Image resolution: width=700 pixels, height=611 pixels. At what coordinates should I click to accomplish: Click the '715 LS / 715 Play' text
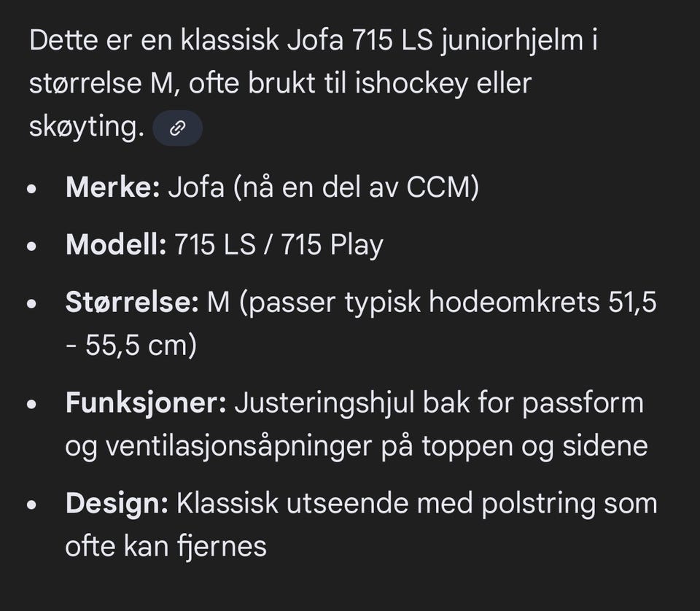(x=279, y=245)
